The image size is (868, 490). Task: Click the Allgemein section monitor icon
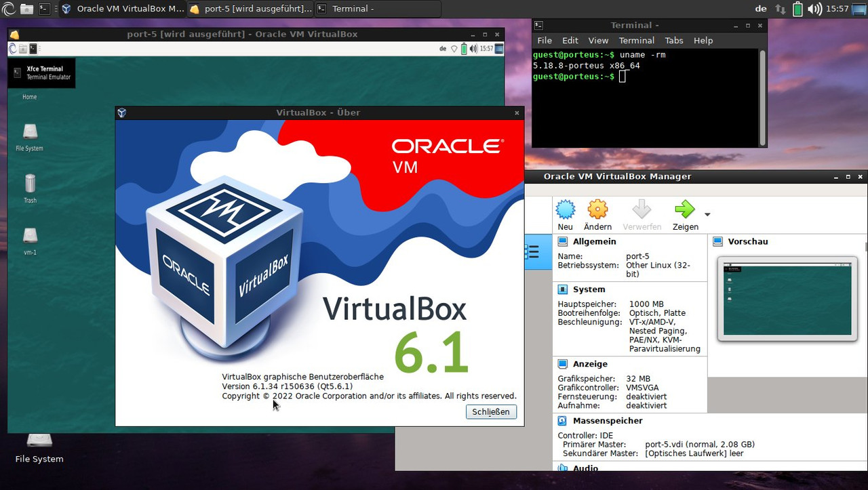click(562, 242)
